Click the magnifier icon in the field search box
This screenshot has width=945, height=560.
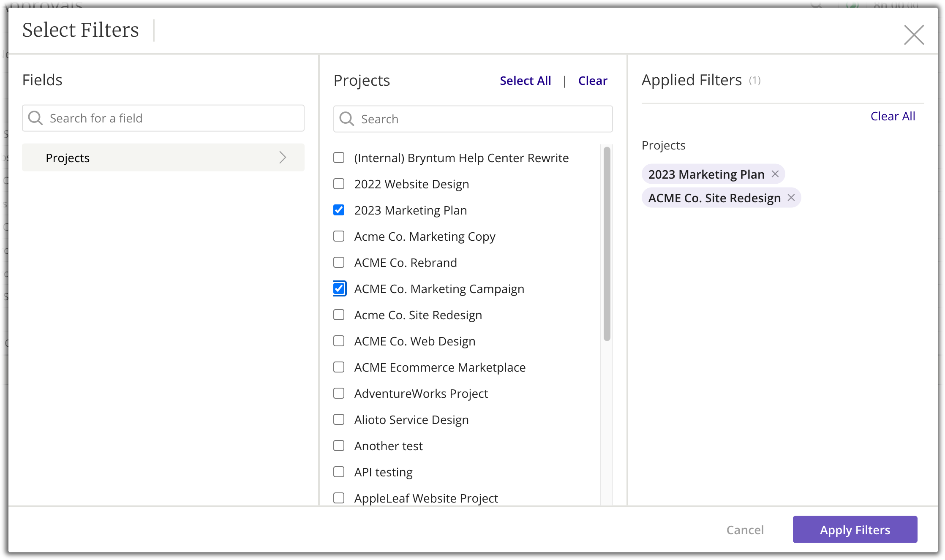coord(35,118)
